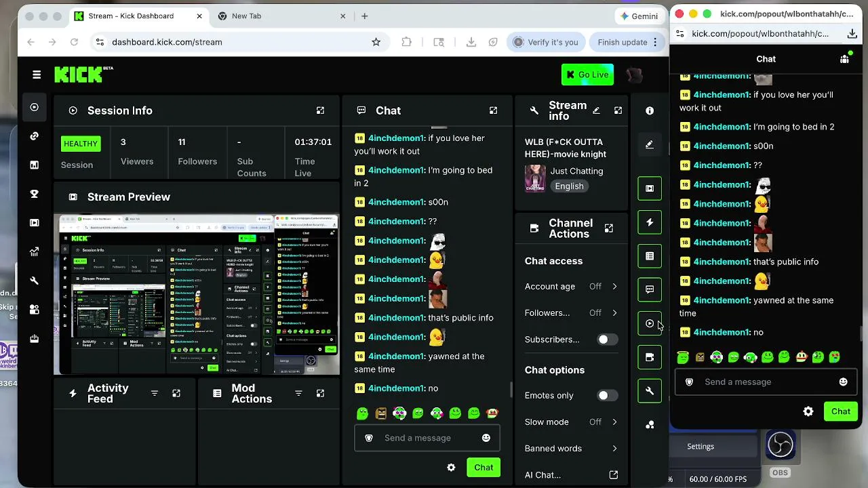Screen dimensions: 868x488
Task: Toggle Activity Feed widget in right toolbar
Action: click(650, 222)
